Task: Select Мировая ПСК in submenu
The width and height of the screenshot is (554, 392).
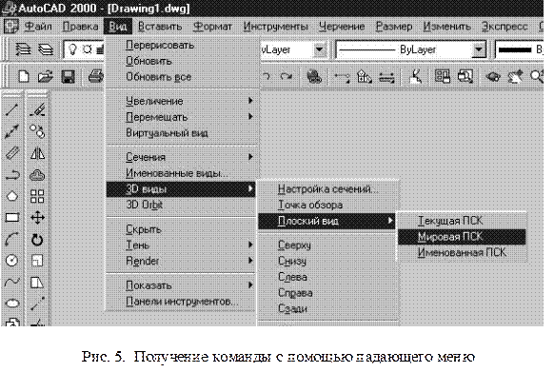Action: coord(462,237)
